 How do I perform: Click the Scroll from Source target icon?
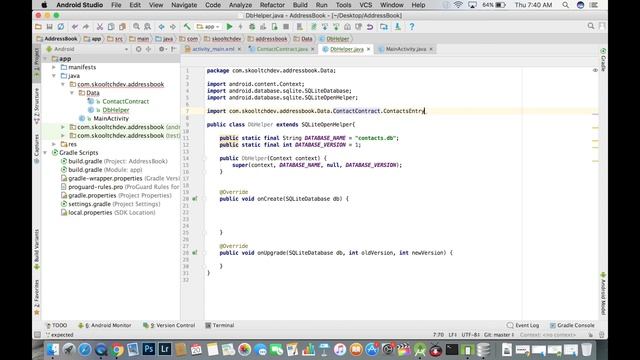[139, 49]
